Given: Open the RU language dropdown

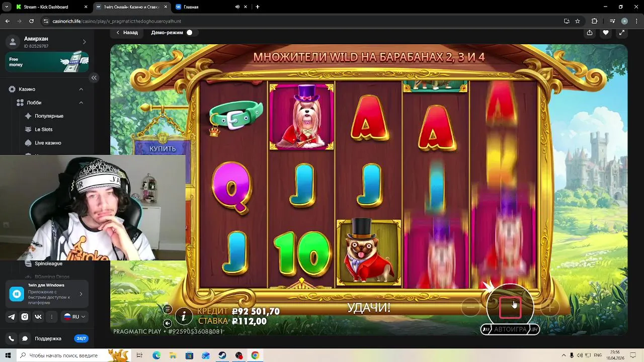Looking at the screenshot, I should pyautogui.click(x=74, y=317).
